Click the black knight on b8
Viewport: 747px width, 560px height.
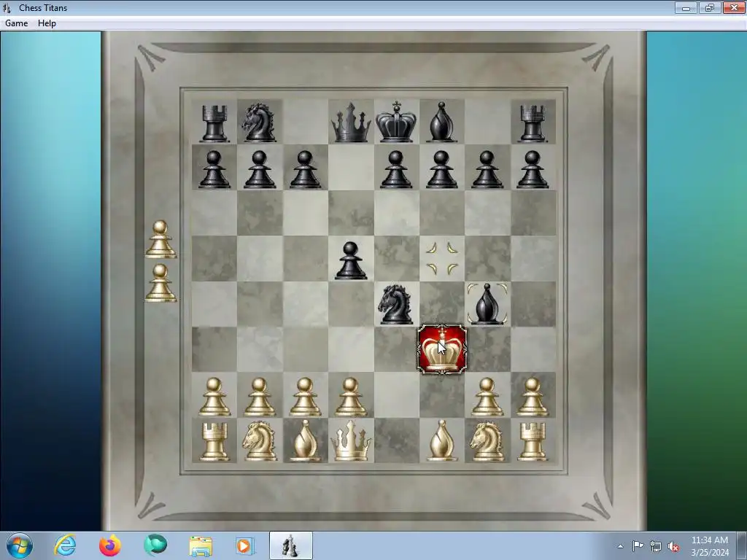pyautogui.click(x=259, y=122)
